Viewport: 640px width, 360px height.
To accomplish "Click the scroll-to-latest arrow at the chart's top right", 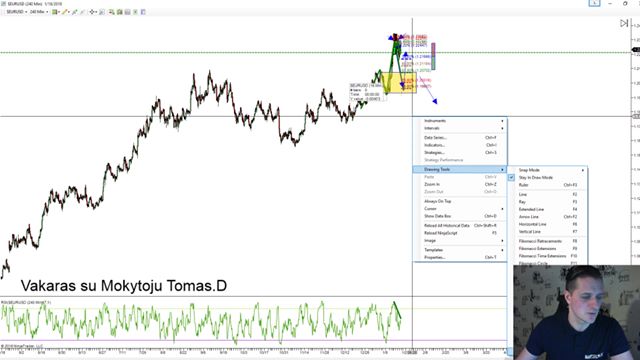I will 624,23.
